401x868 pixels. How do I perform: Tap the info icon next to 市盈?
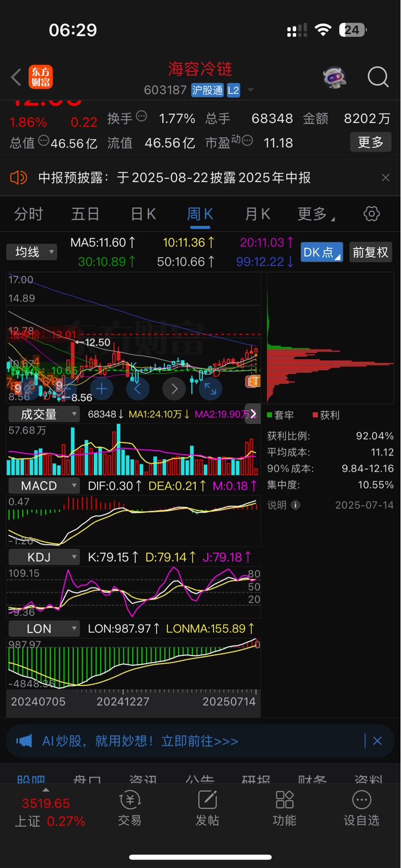[247, 140]
